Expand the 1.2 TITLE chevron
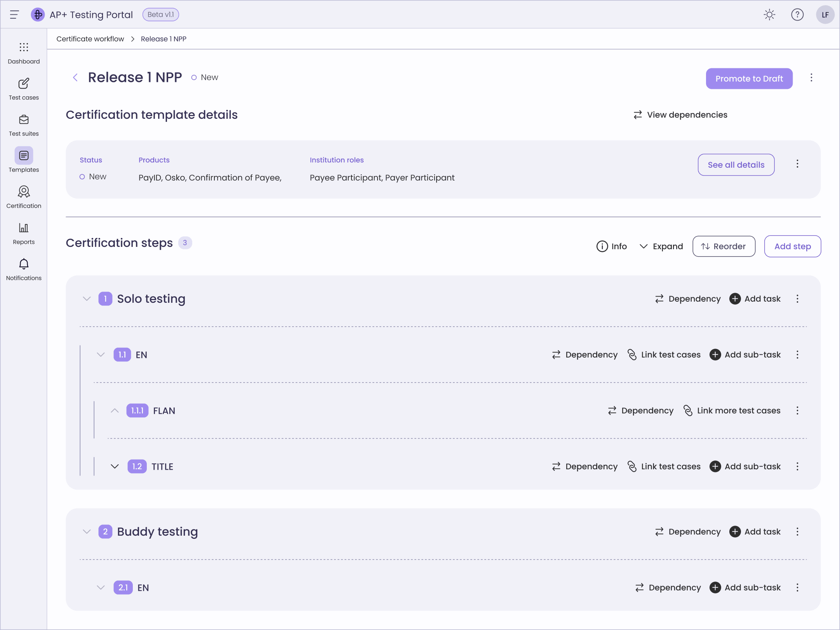Screen dimensions: 840x630 (115, 467)
